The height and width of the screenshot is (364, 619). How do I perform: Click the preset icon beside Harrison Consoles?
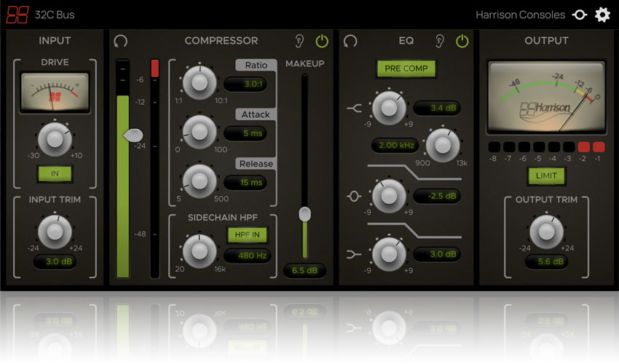[x=580, y=15]
